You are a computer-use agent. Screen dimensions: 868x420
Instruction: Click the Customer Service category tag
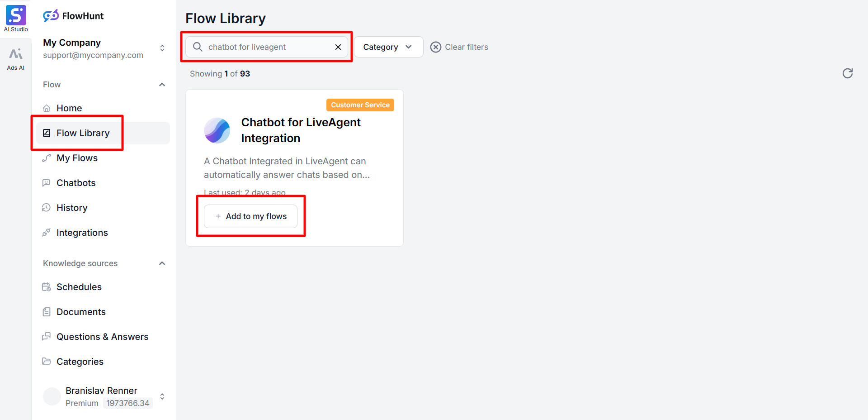point(360,105)
